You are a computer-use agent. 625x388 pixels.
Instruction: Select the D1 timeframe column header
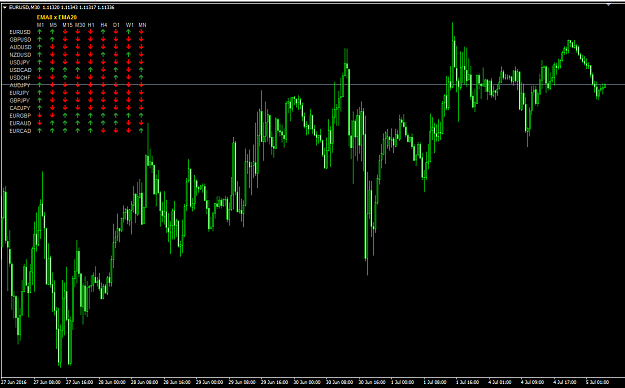click(116, 25)
